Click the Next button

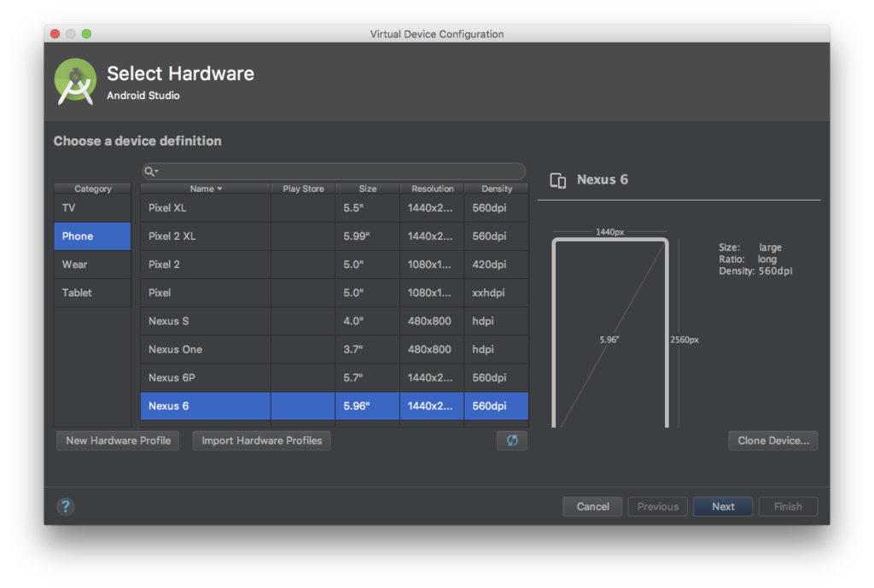coord(723,506)
